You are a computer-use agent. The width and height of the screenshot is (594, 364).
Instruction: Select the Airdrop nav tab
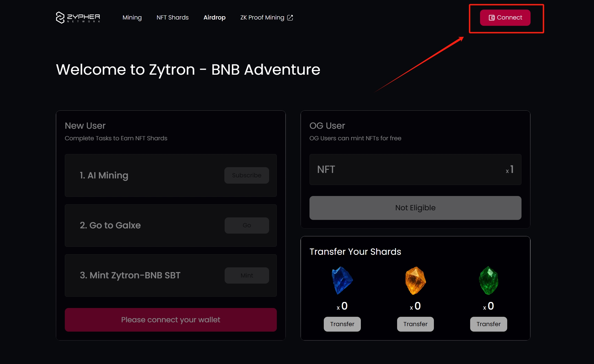214,18
